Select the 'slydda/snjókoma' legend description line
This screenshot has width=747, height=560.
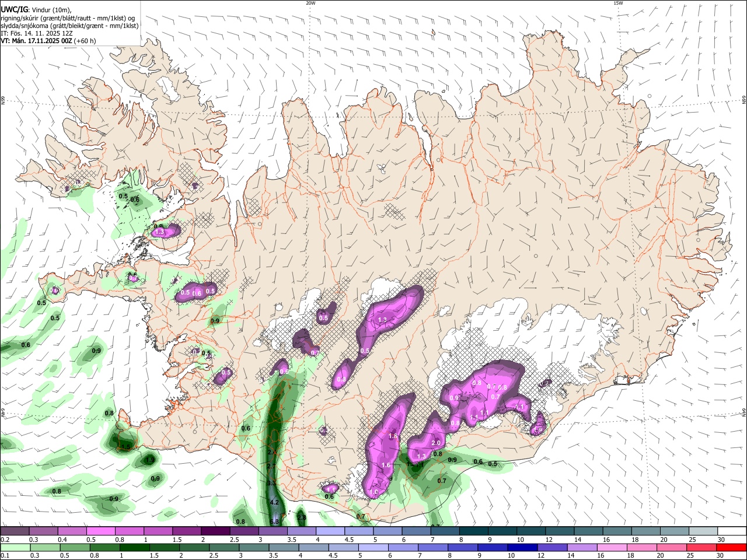pos(69,26)
